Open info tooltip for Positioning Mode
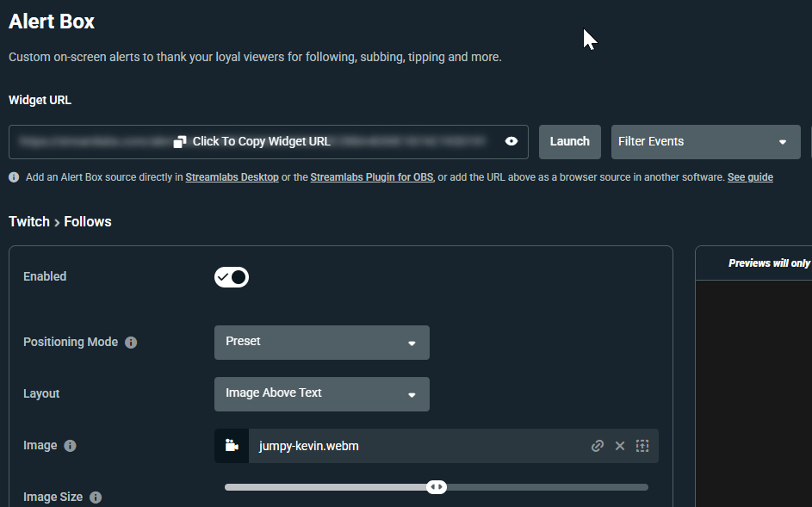Screen dimensions: 812x507 tap(131, 343)
